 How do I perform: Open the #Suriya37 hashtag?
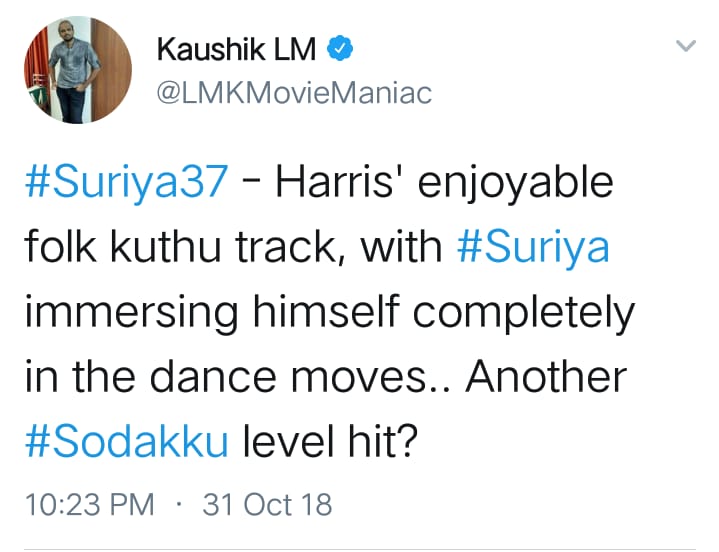(x=127, y=183)
